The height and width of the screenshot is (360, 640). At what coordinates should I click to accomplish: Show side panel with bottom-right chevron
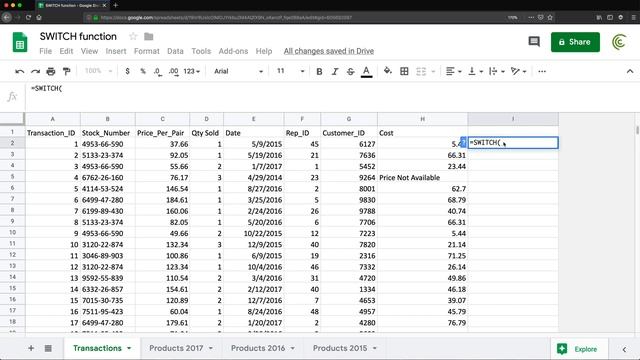(624, 349)
